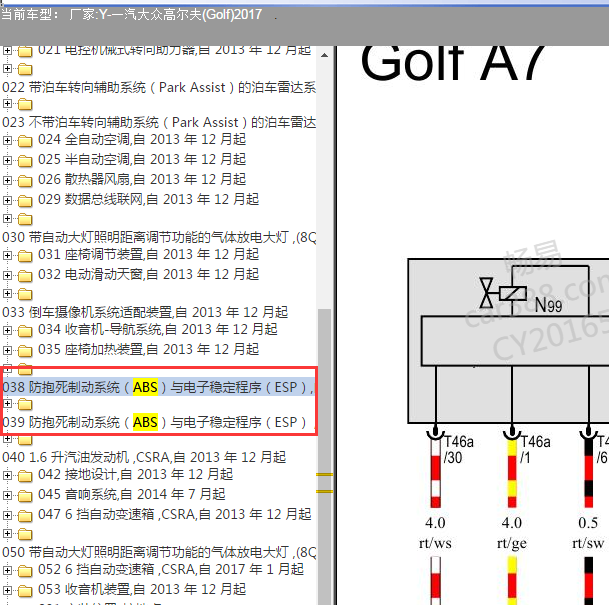The image size is (609, 605).
Task: Click the rt/ws wire color label
Action: [435, 543]
